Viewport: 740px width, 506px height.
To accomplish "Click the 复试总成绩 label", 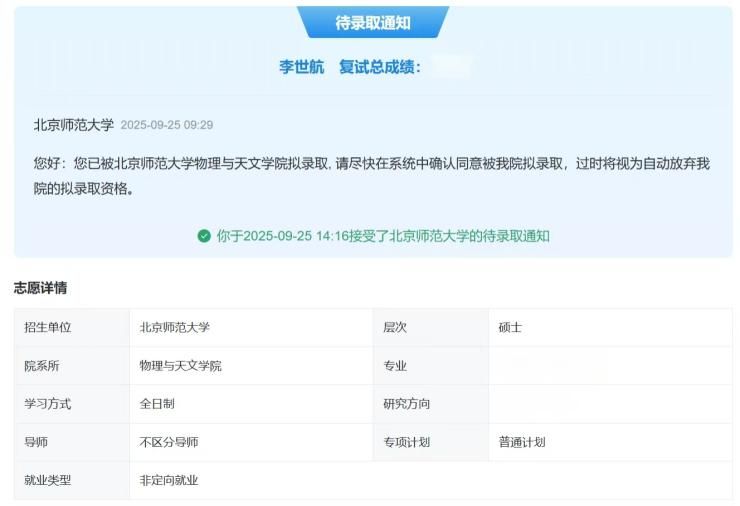I will (379, 67).
